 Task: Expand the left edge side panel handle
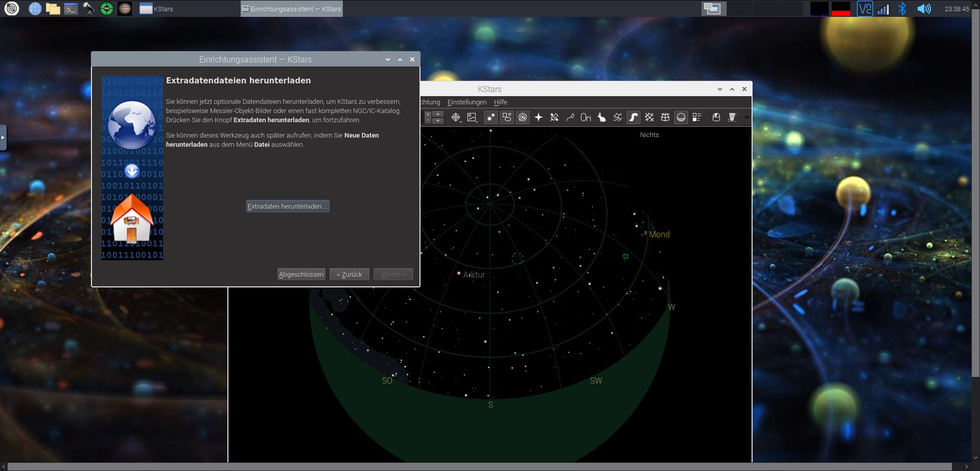[3, 138]
